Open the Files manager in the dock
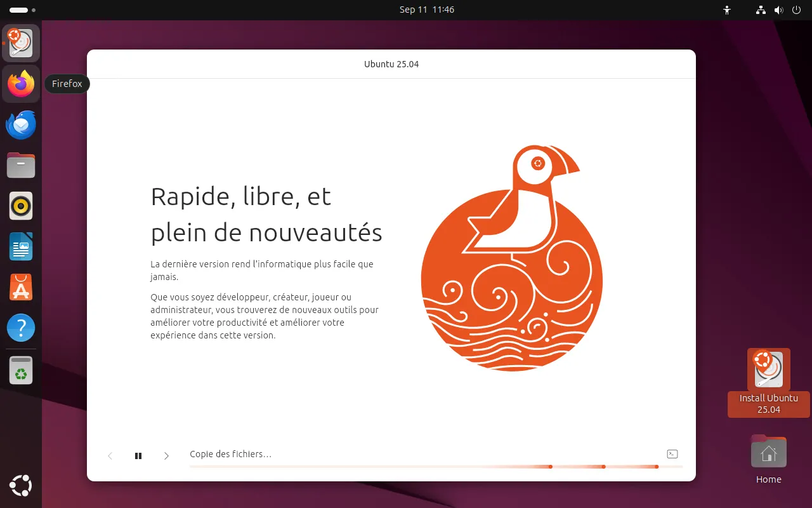 tap(21, 166)
